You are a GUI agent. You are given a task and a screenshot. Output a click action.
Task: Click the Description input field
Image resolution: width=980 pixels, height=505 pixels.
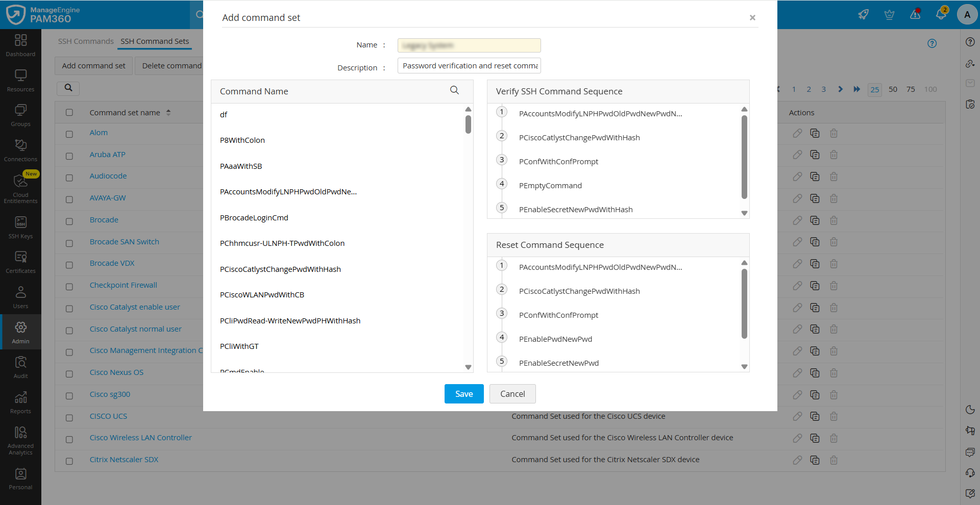click(x=469, y=66)
